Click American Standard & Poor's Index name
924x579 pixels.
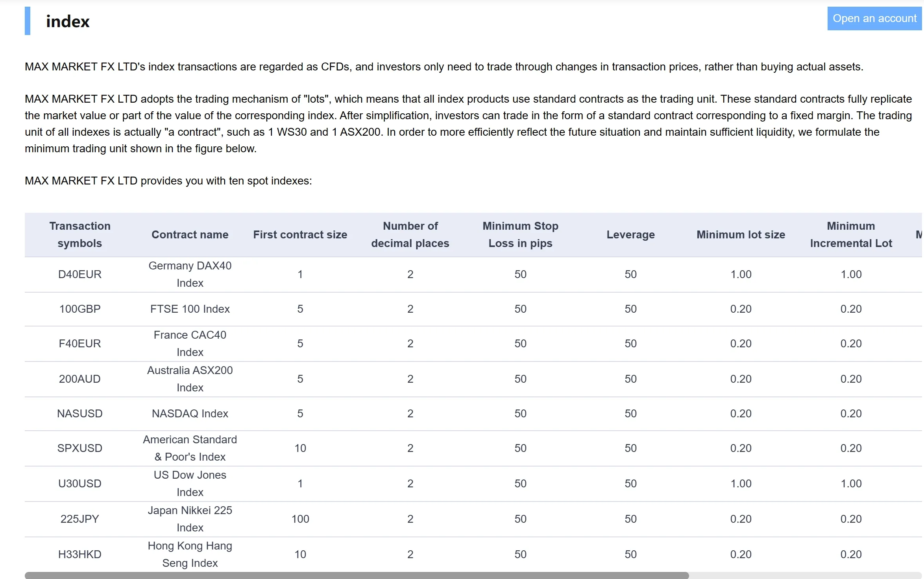(190, 448)
